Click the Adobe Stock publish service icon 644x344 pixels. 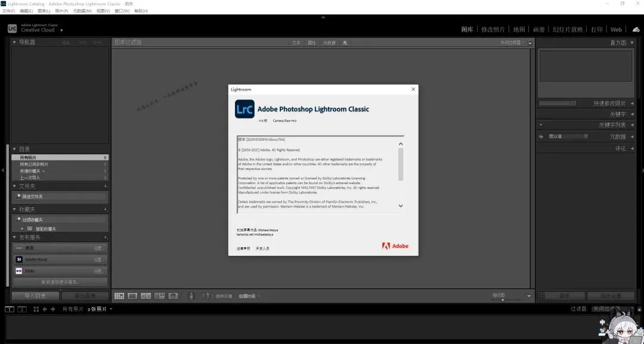click(x=19, y=259)
